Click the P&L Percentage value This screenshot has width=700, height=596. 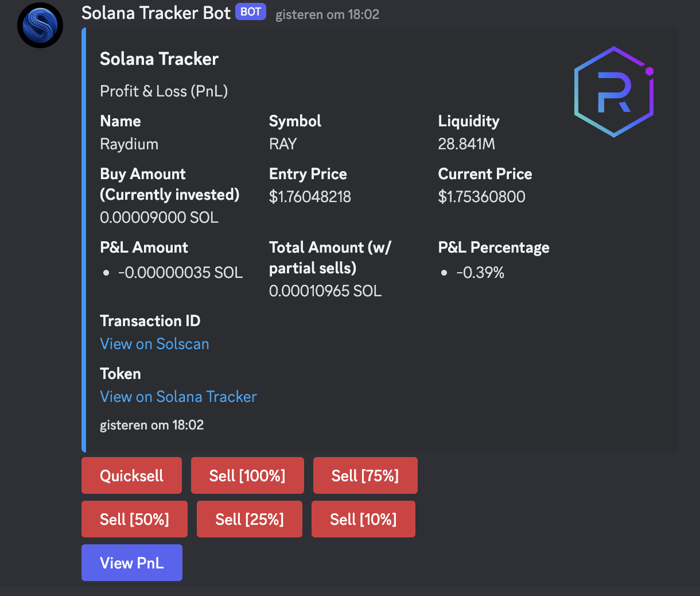[480, 273]
